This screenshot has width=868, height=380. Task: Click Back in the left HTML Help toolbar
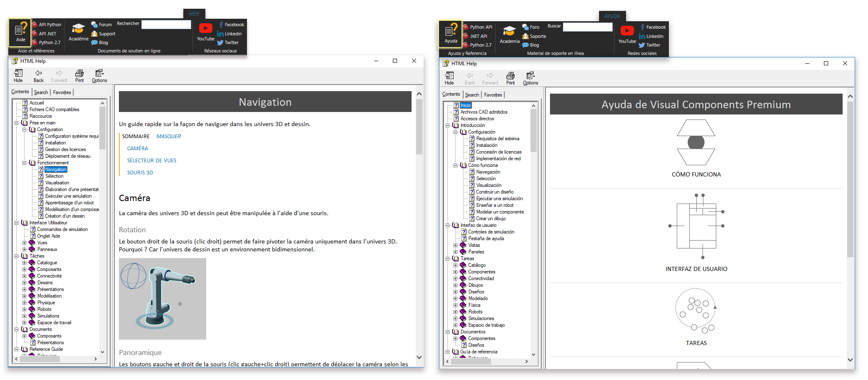click(x=39, y=76)
